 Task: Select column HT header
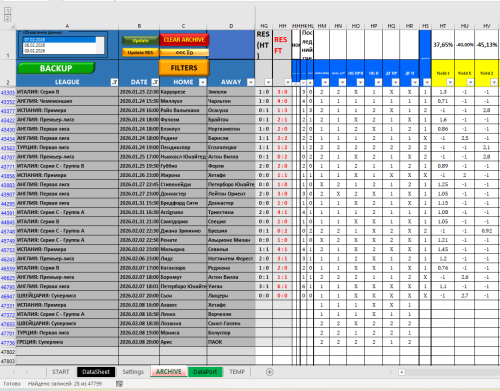coord(443,26)
